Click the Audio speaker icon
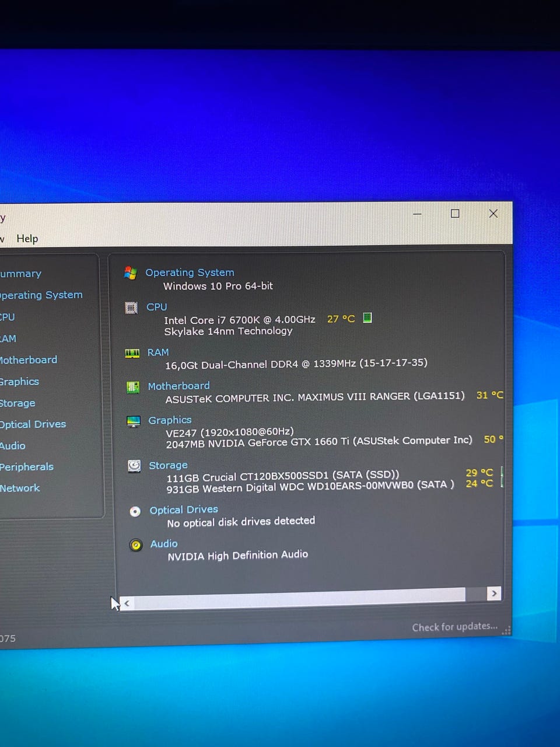This screenshot has width=560, height=747. pos(136,545)
